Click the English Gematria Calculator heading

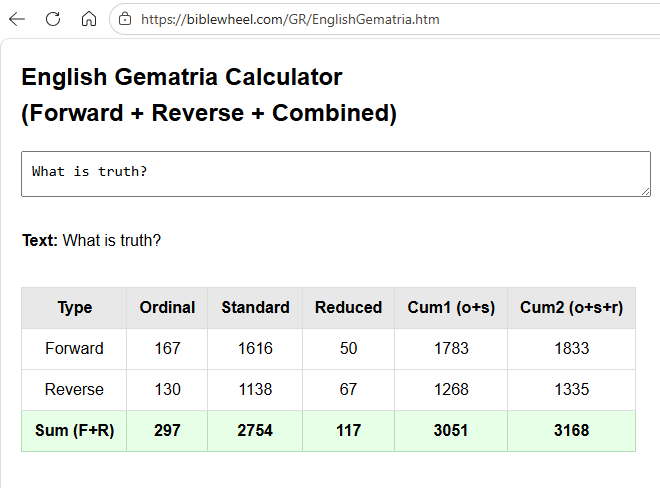tap(182, 77)
